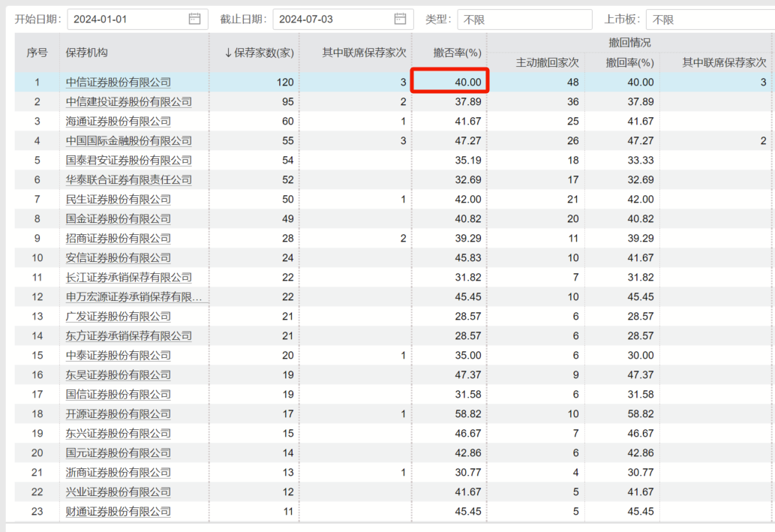775x532 pixels.
Task: Open the 上市板 dropdown set to 不限
Action: [710, 20]
